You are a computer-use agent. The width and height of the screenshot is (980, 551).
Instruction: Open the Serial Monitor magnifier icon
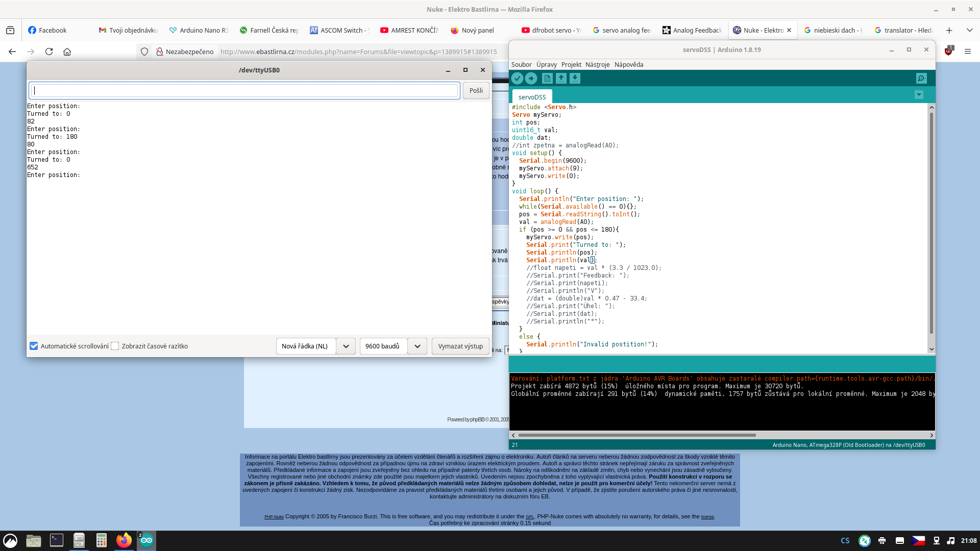pos(921,78)
